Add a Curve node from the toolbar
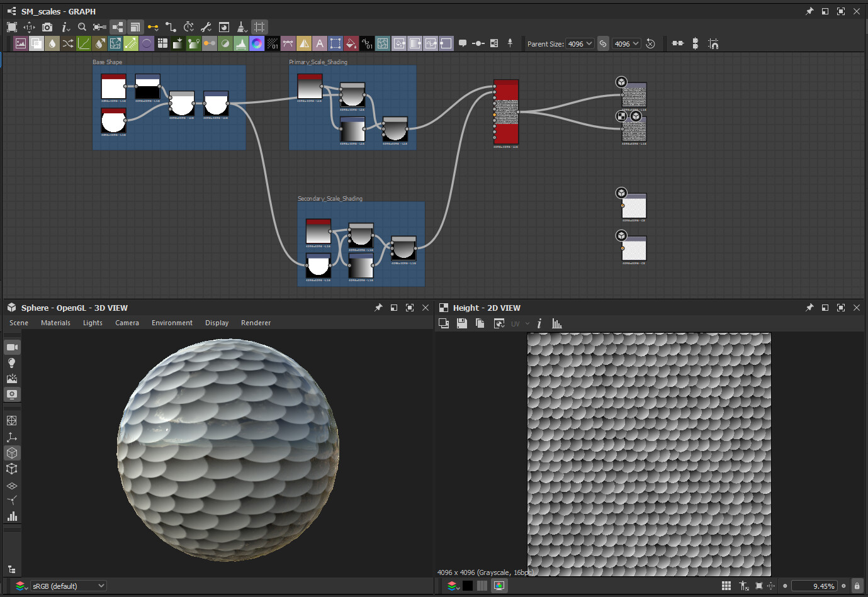868x597 pixels. coord(84,43)
